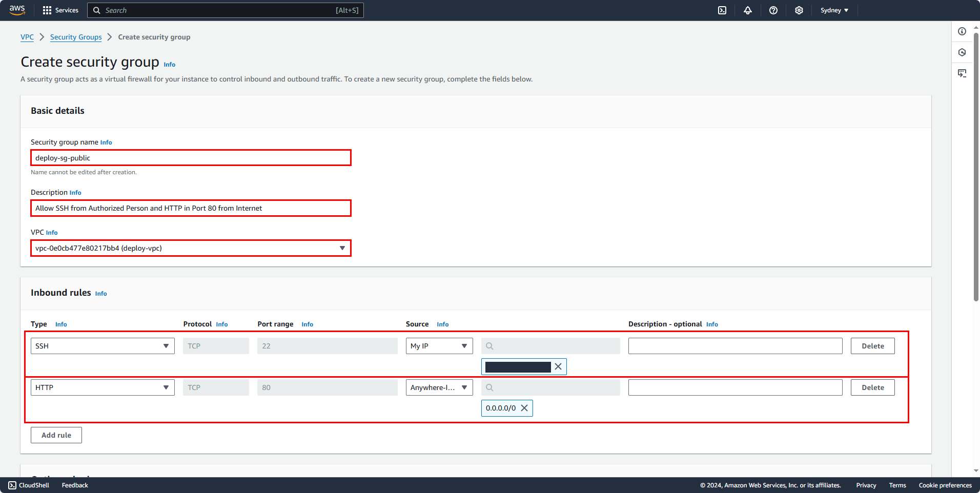Click the AWS logo home icon
The width and height of the screenshot is (980, 493).
pos(17,10)
